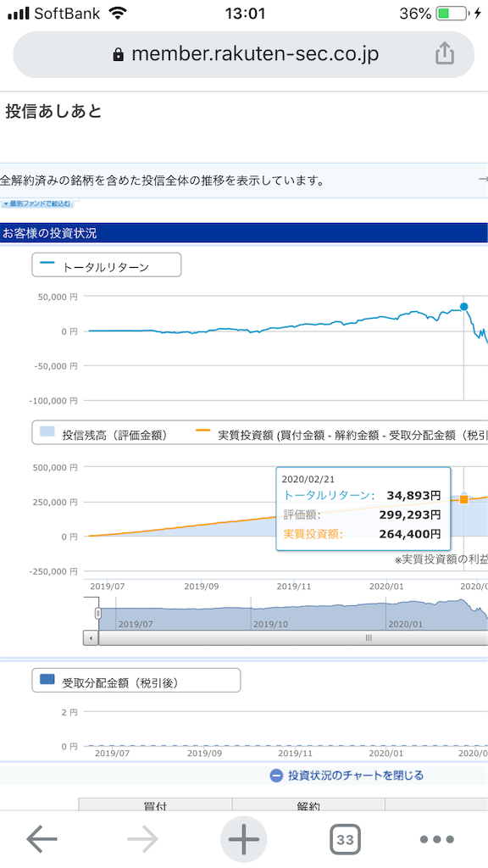Click the Wi-Fi icon in status bar
The height and width of the screenshot is (868, 488).
click(117, 14)
